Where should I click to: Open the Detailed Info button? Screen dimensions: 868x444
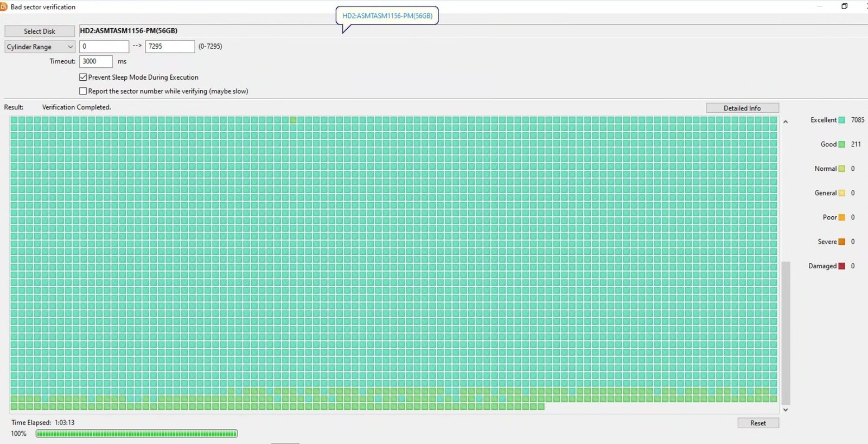coord(742,108)
